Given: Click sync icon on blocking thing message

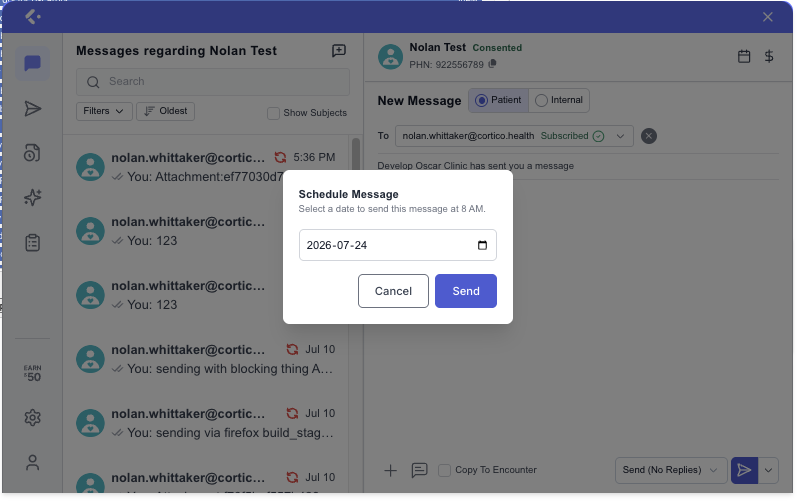Looking at the screenshot, I should 292,349.
